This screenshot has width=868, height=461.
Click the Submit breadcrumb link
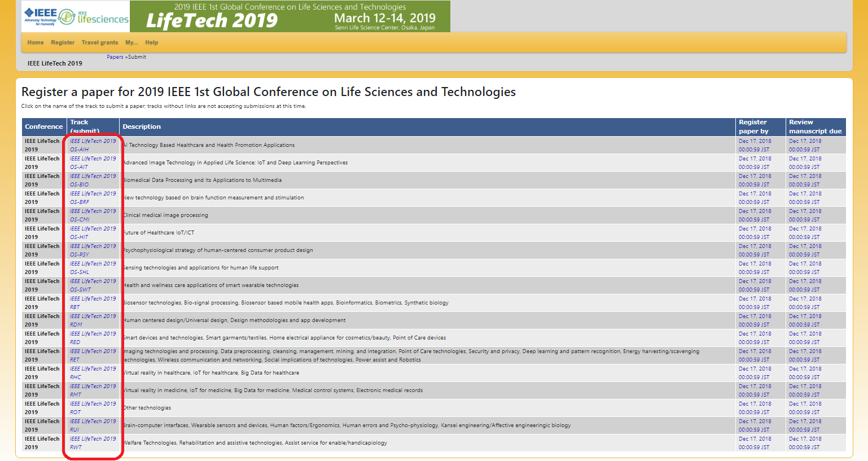[137, 57]
